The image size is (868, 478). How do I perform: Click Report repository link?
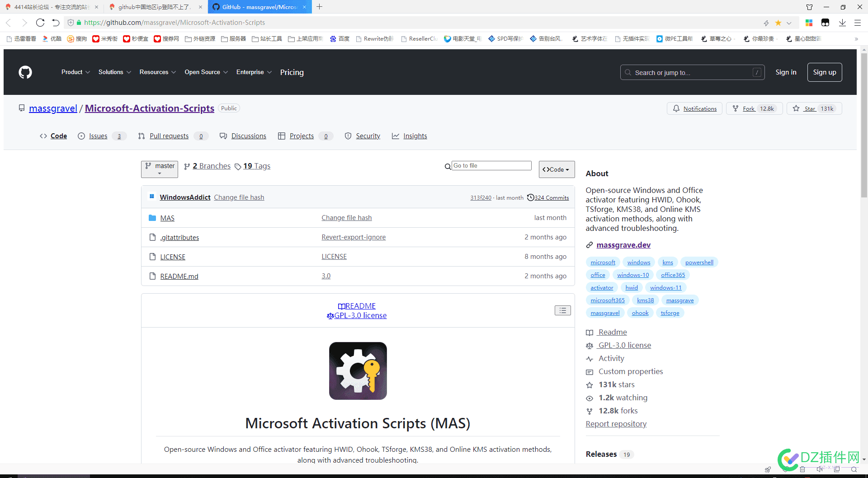point(616,424)
